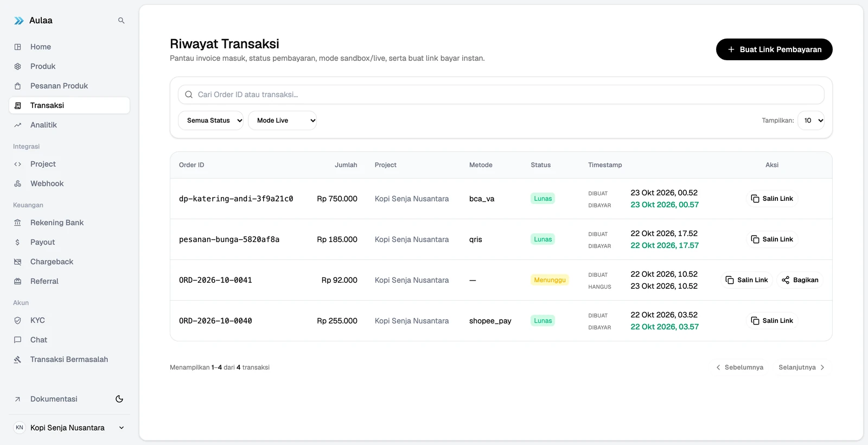This screenshot has width=868, height=445.
Task: Click the Jumlah column header
Action: (346, 165)
